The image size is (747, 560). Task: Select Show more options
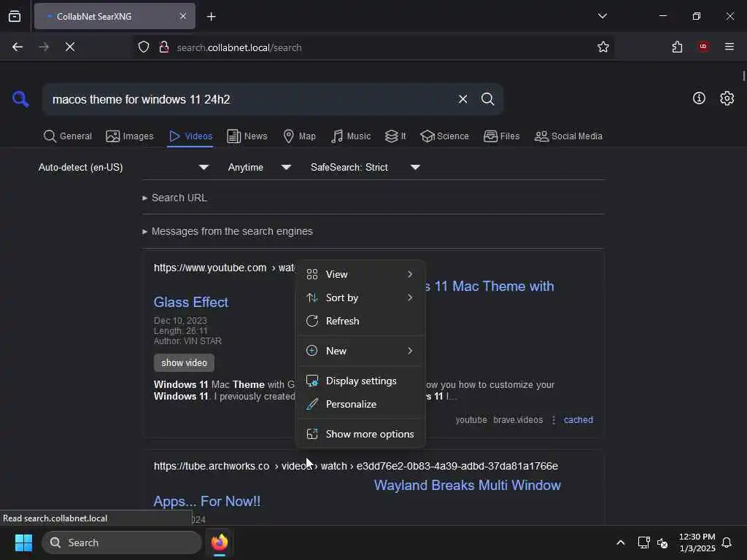[360, 435]
